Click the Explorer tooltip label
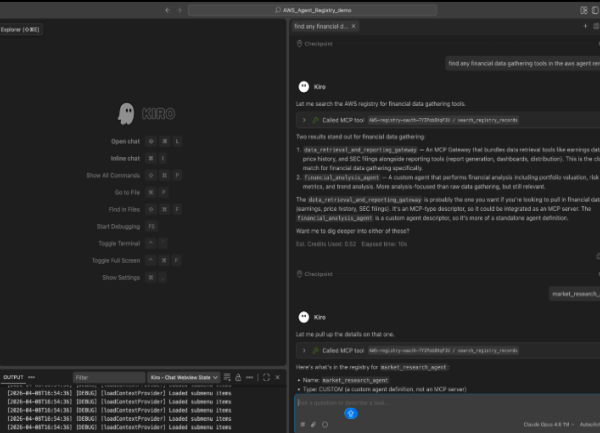The image size is (600, 433). [x=20, y=29]
